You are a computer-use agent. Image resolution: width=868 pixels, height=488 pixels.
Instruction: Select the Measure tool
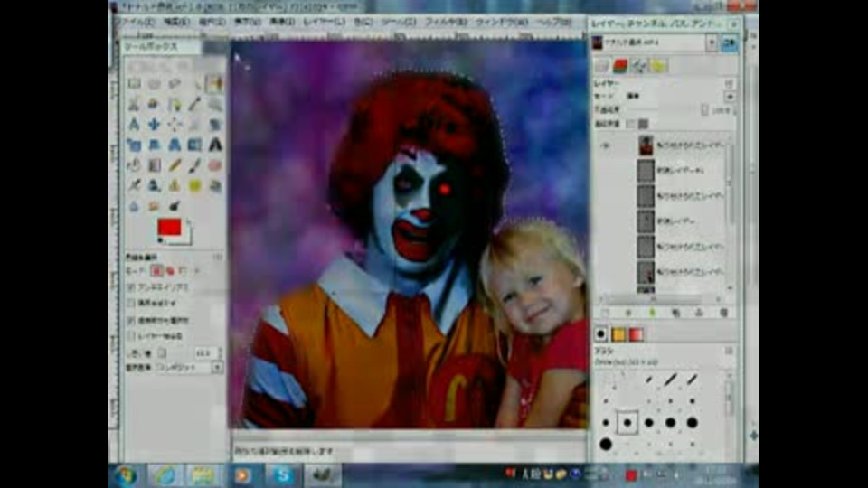pyautogui.click(x=134, y=125)
